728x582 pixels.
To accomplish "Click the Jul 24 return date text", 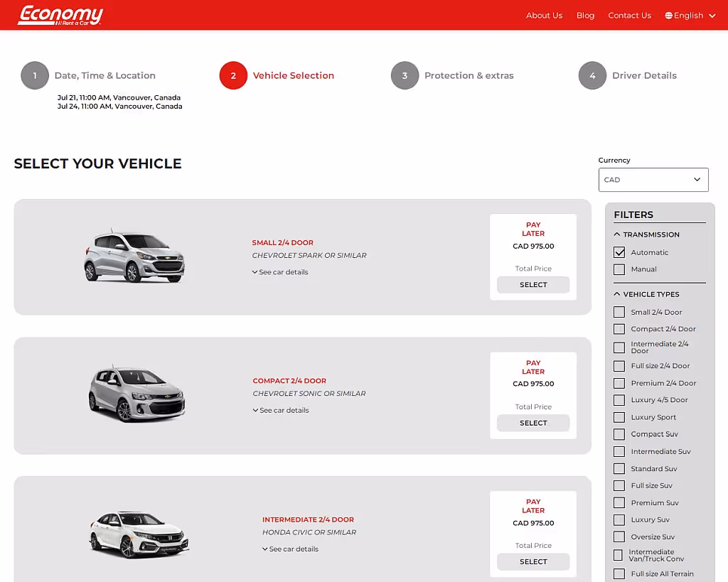I will 119,107.
